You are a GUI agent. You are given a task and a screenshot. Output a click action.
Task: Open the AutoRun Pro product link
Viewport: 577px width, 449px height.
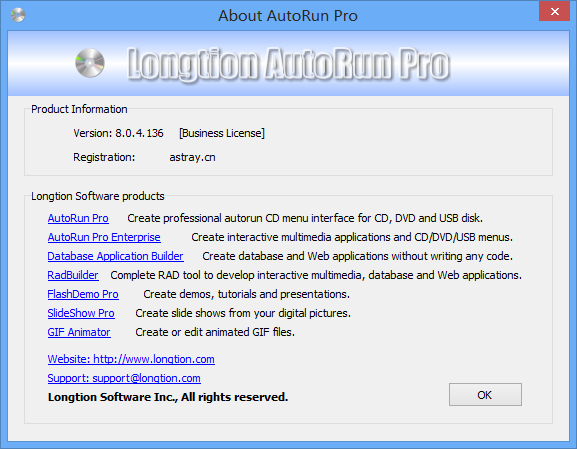tap(78, 218)
